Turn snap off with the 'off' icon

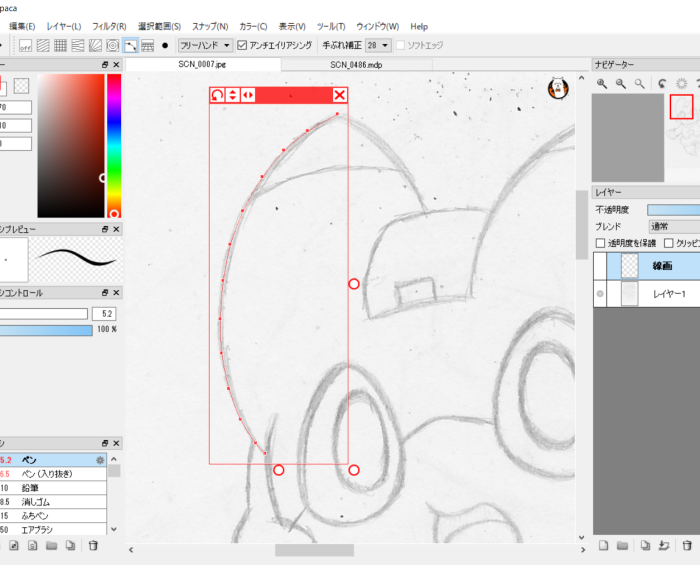tap(25, 46)
